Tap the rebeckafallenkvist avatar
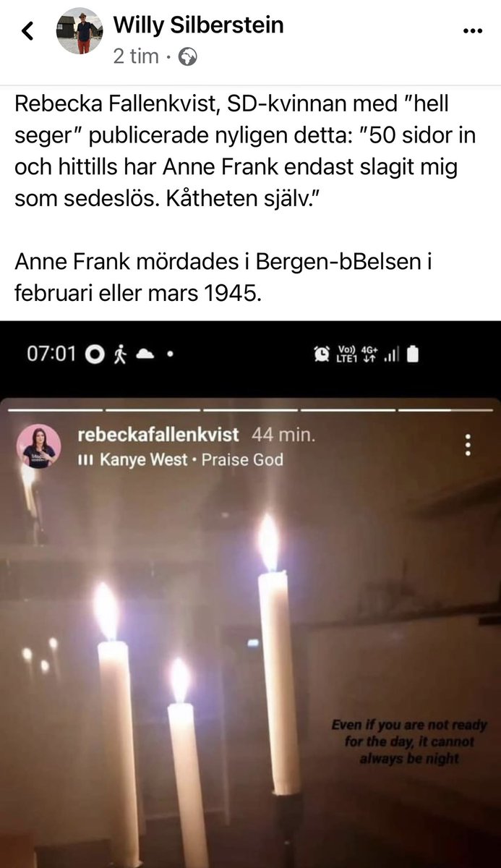The image size is (501, 868). click(39, 446)
